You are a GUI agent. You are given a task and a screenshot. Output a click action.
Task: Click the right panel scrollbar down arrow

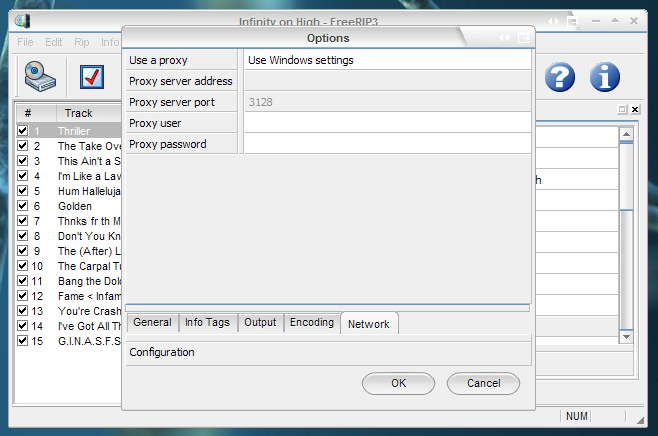tap(627, 337)
